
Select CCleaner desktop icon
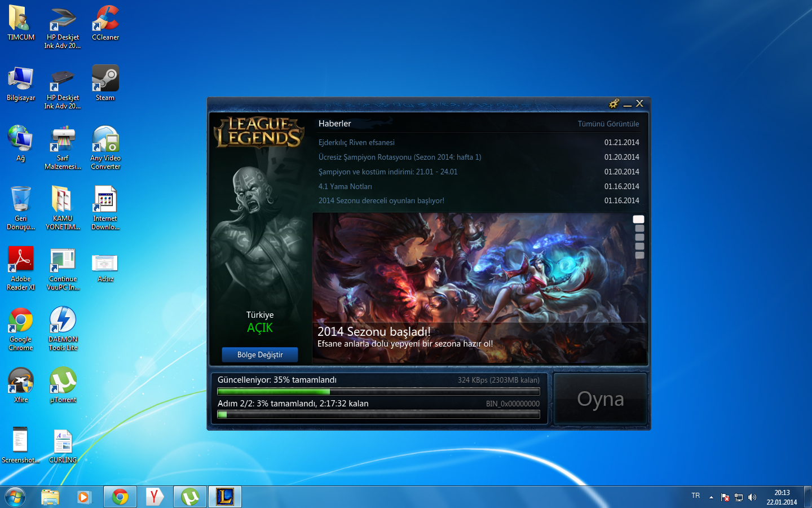click(x=105, y=23)
